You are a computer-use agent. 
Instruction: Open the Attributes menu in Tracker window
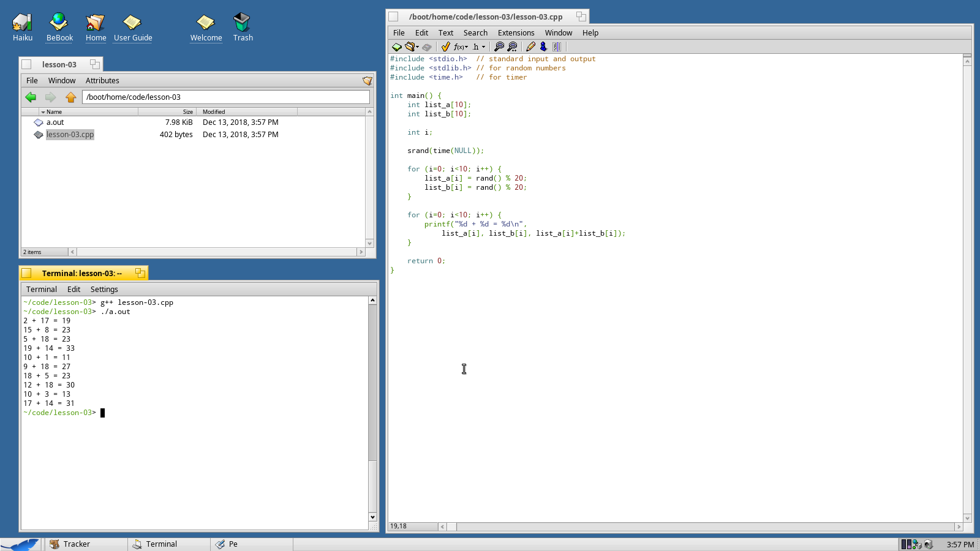[102, 81]
